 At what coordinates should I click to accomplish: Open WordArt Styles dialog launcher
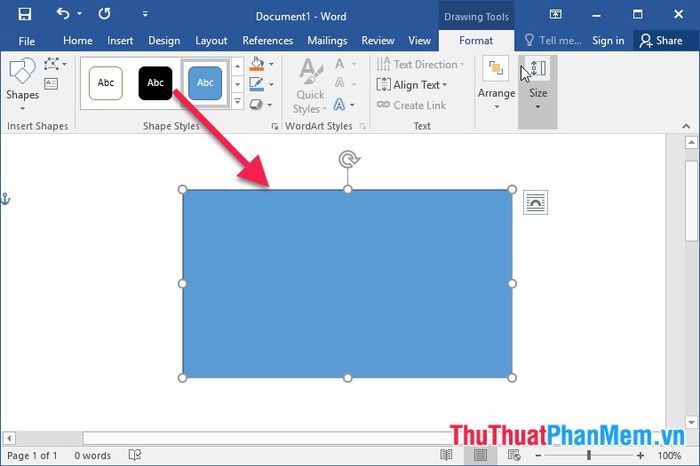tap(363, 127)
